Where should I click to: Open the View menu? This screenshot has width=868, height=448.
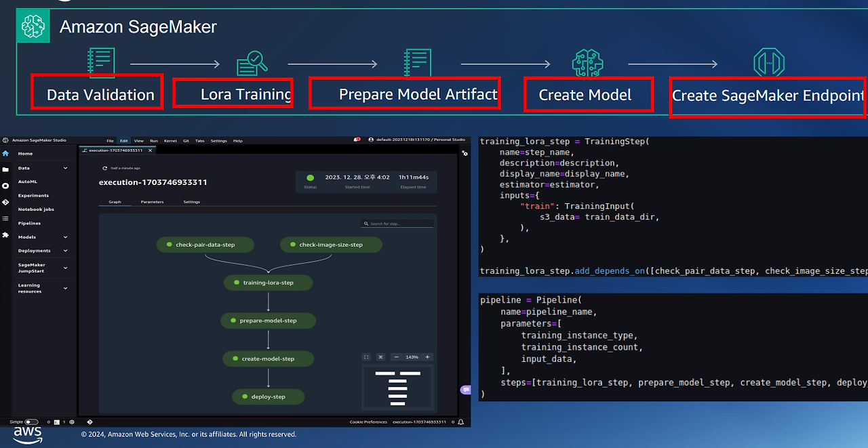[x=138, y=140]
